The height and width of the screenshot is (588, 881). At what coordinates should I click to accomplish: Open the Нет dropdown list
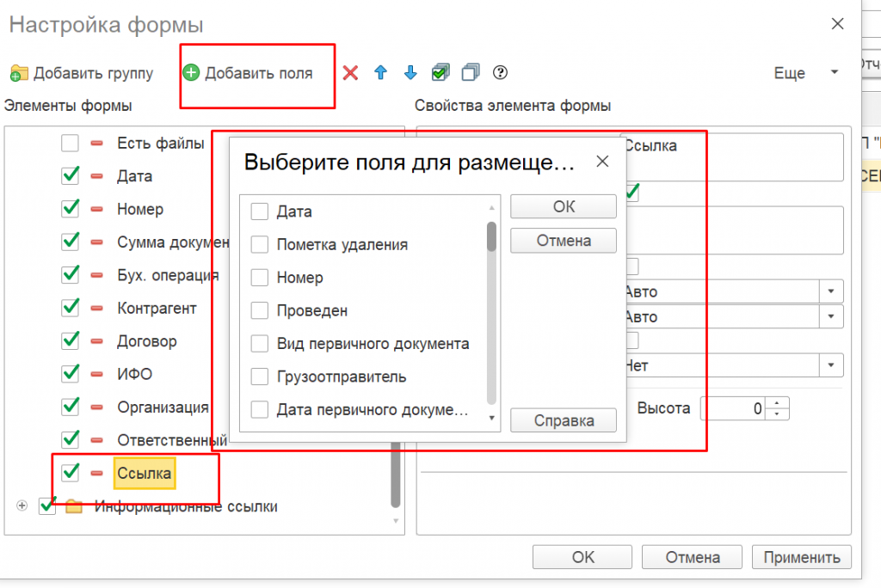click(831, 366)
